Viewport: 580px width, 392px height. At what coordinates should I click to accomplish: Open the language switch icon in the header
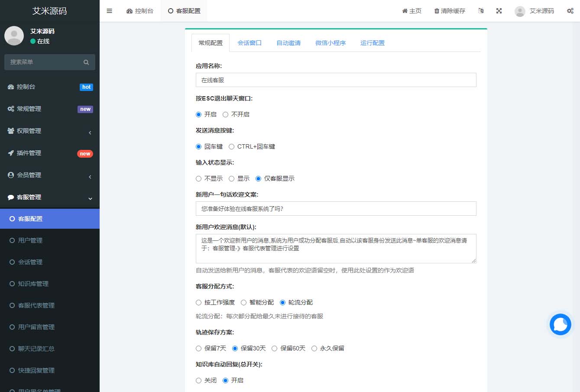click(x=481, y=11)
